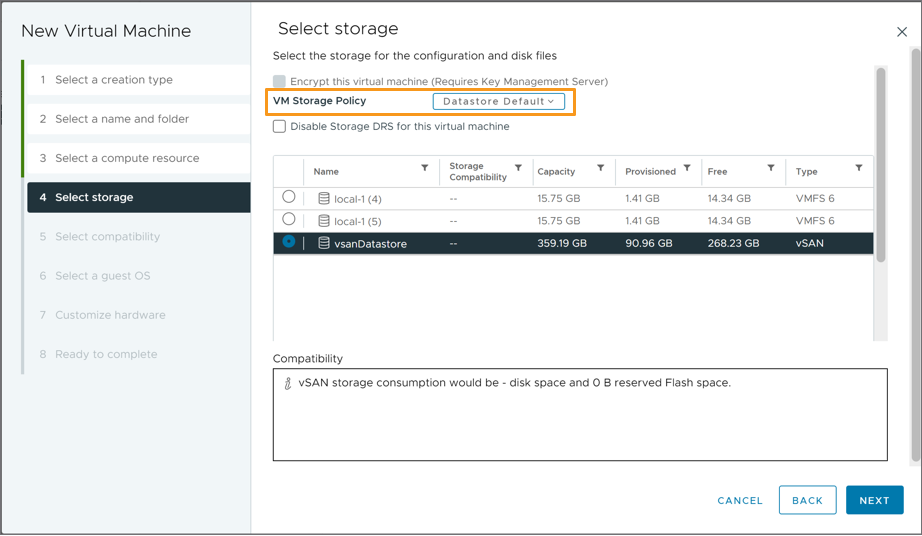Go to step 2 Select a name and folder
The height and width of the screenshot is (536, 922).
(x=122, y=119)
